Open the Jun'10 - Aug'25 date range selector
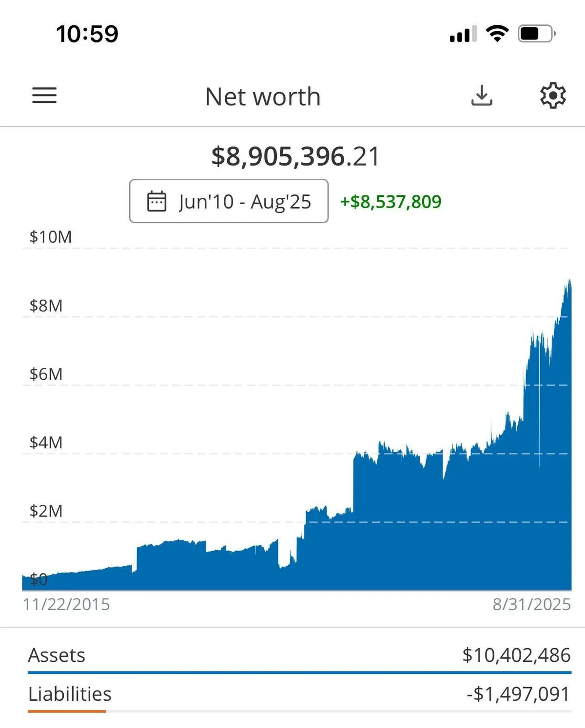This screenshot has height=728, width=585. coord(229,201)
